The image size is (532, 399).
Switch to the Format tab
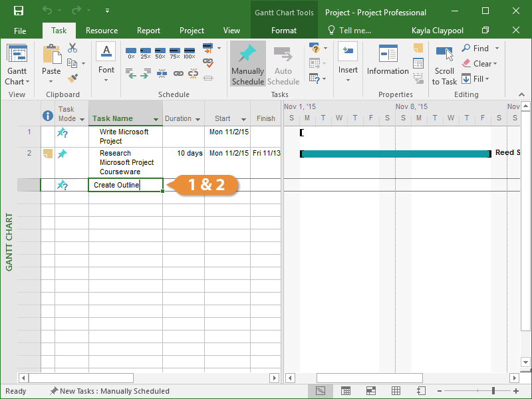[x=284, y=31]
